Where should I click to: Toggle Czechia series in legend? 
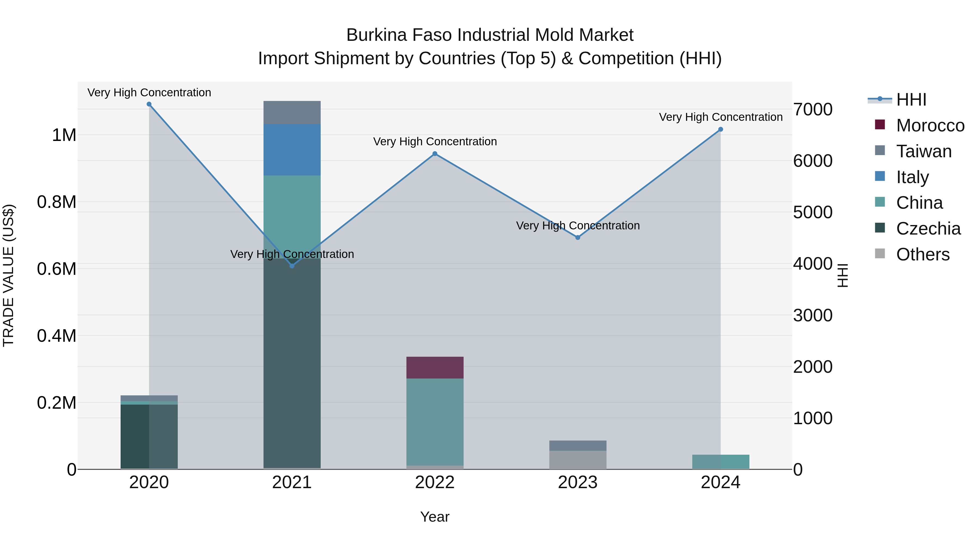tap(918, 228)
